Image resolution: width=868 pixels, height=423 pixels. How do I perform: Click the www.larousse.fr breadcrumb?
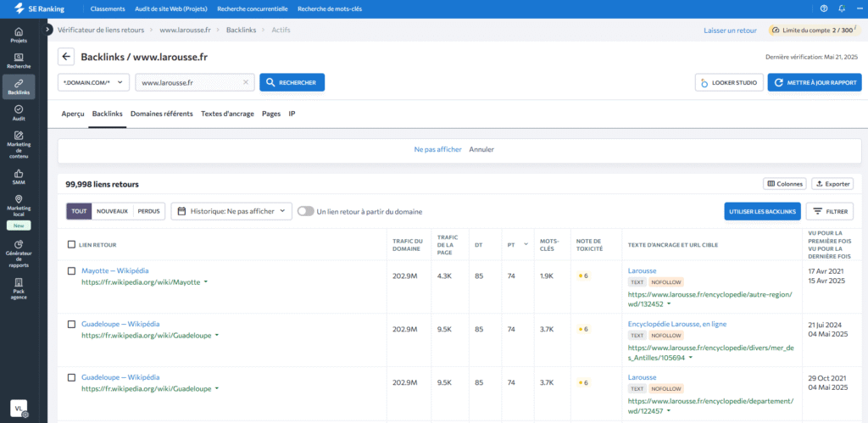coord(186,30)
